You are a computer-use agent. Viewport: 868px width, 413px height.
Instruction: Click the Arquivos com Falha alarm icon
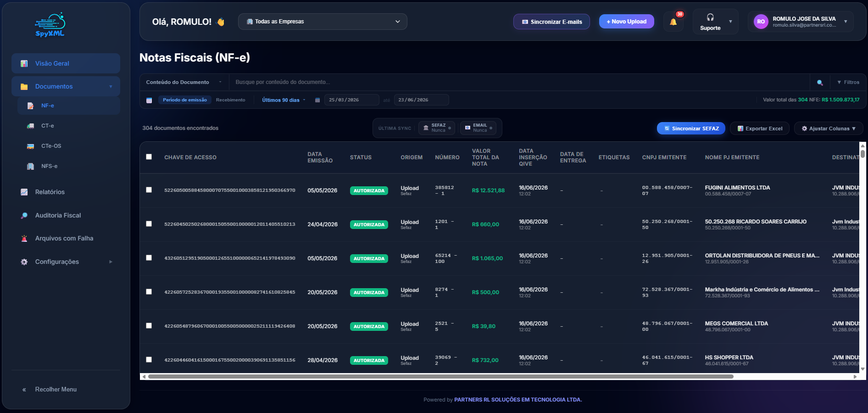[x=24, y=238]
